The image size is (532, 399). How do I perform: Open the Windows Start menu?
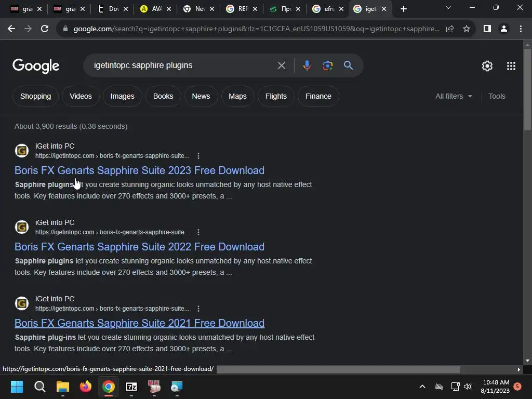point(17,387)
